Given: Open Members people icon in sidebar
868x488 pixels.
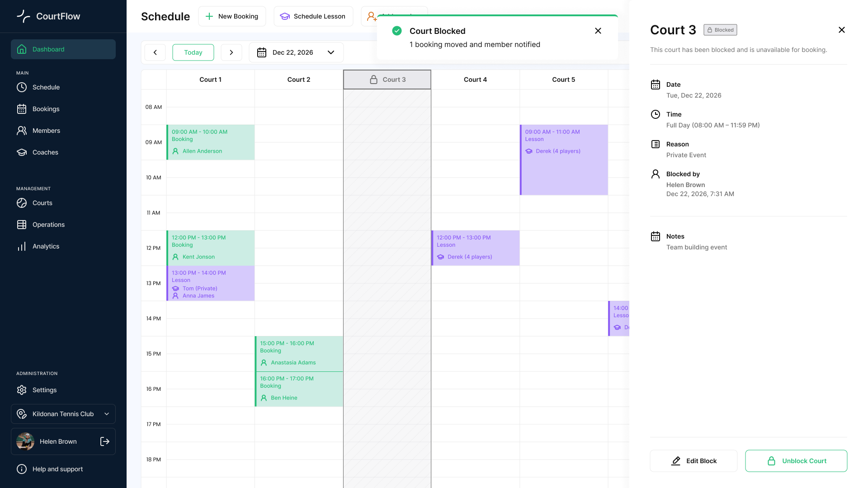Looking at the screenshot, I should [22, 131].
